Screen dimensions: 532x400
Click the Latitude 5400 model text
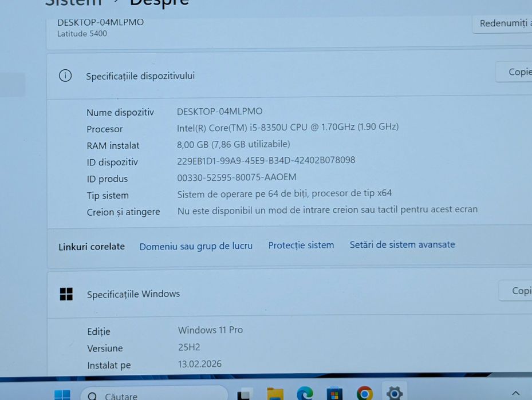(x=82, y=34)
